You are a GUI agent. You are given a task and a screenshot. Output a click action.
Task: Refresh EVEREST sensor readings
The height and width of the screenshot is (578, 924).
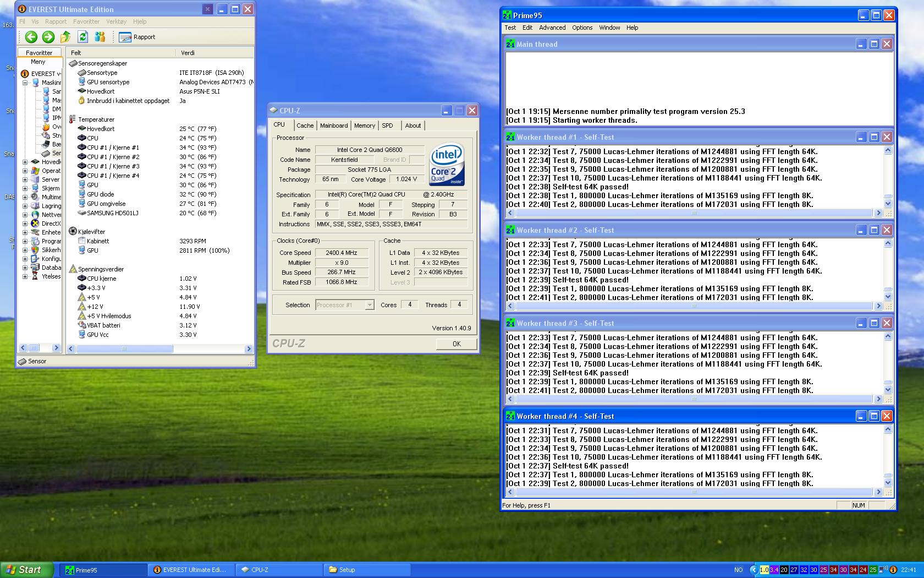tap(82, 37)
